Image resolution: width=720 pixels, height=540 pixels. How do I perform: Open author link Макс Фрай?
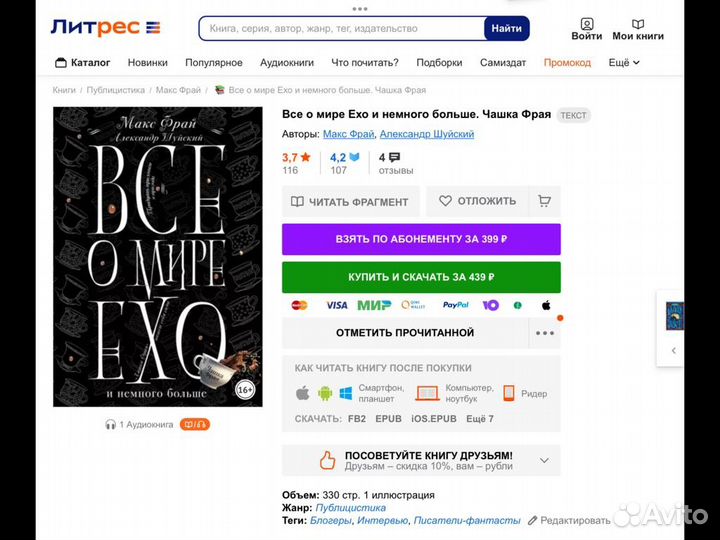click(348, 134)
